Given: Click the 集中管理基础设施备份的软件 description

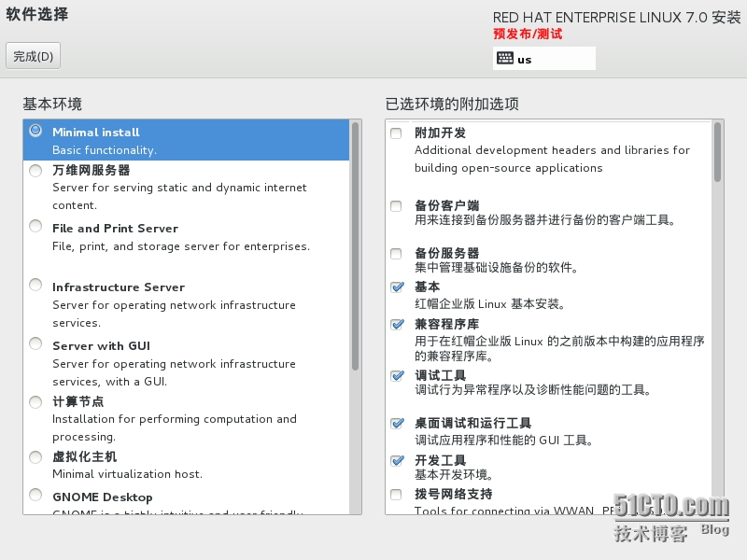Looking at the screenshot, I should click(496, 268).
